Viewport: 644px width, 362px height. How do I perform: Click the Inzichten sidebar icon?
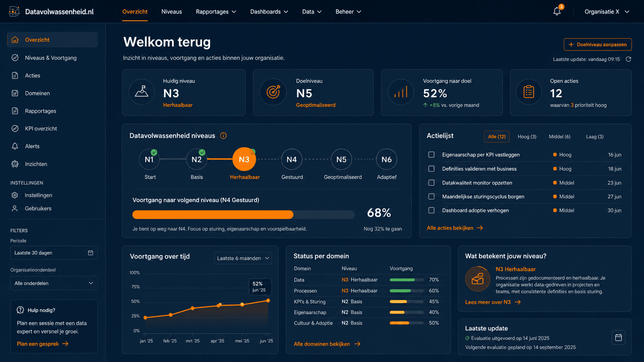click(15, 164)
